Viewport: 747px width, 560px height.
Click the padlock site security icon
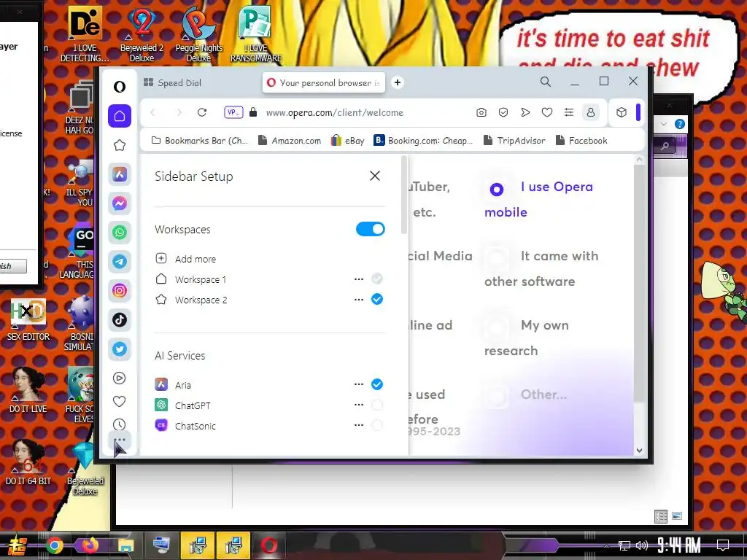[x=253, y=112]
